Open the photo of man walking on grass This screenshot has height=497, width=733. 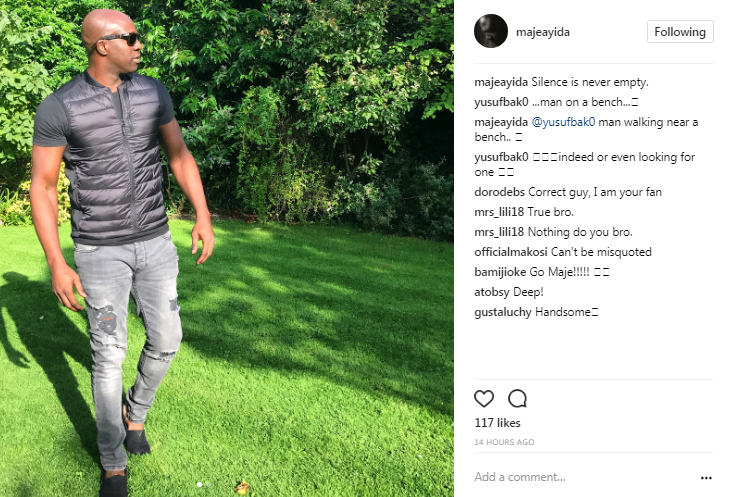pos(227,248)
